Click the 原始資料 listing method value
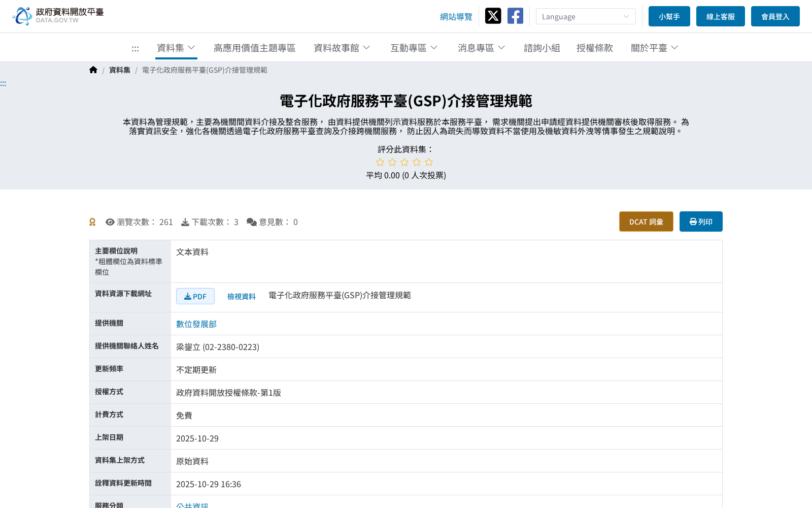Image resolution: width=812 pixels, height=508 pixels. tap(192, 461)
